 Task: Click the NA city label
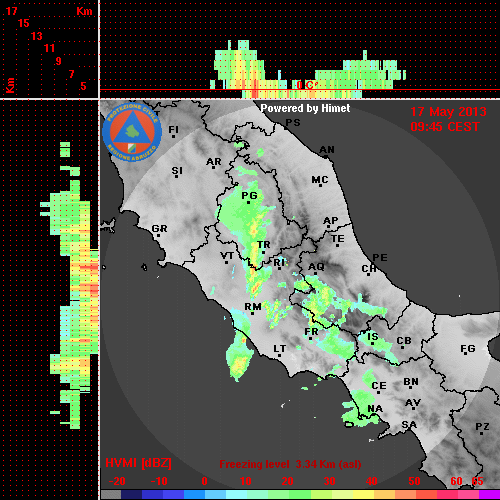coord(375,408)
